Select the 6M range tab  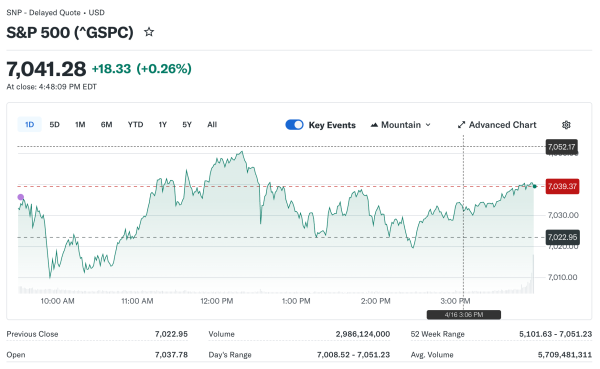106,124
